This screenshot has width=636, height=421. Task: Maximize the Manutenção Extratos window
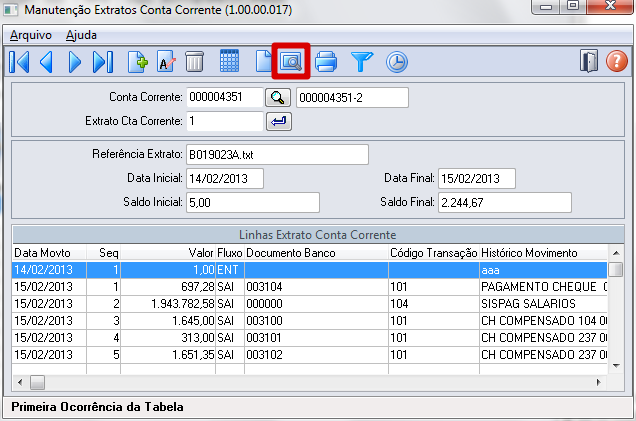(573, 6)
